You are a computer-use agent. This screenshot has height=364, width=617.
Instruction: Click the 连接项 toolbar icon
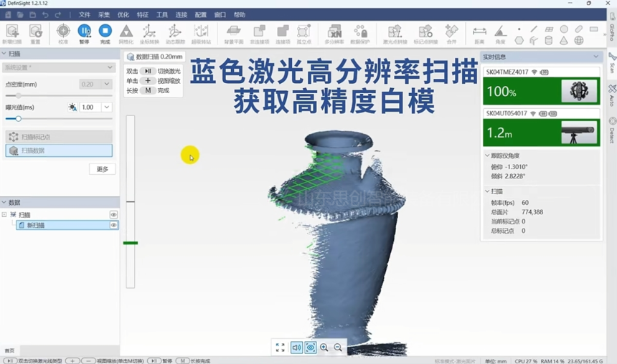tap(283, 34)
